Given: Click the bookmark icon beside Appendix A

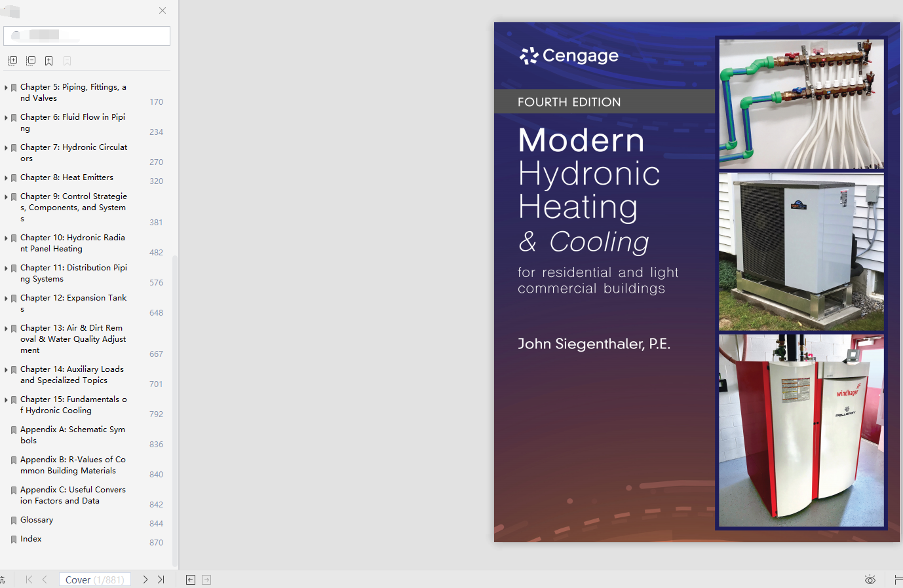Looking at the screenshot, I should pos(14,430).
